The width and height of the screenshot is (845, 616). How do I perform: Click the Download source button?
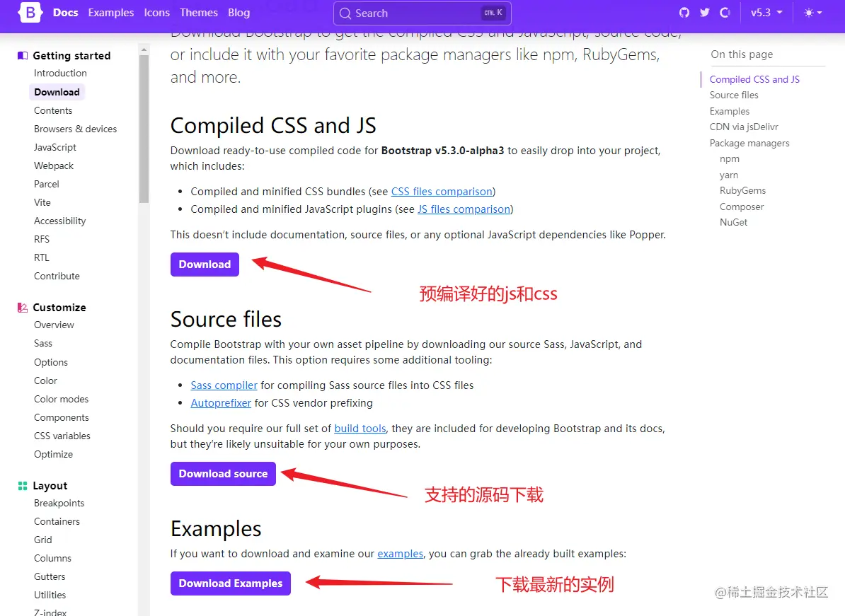(223, 474)
